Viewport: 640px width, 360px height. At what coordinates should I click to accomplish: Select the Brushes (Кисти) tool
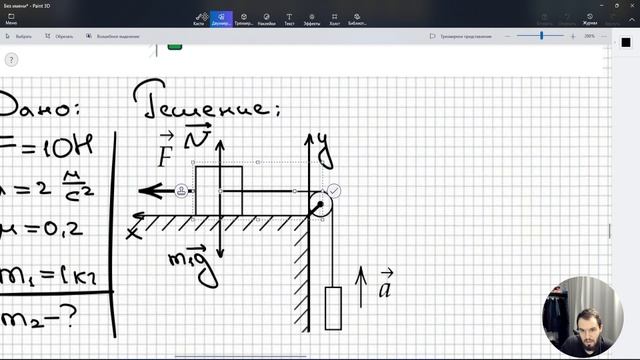tap(199, 19)
